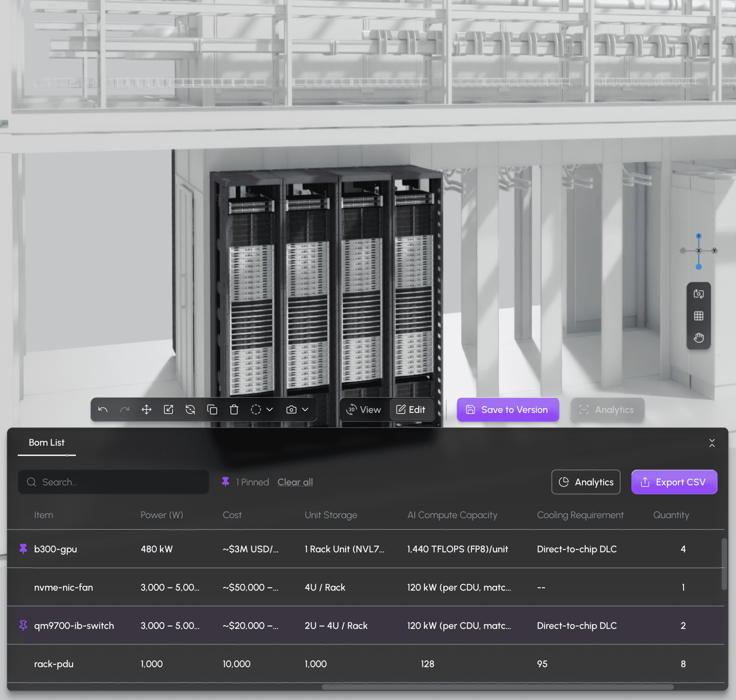The width and height of the screenshot is (736, 700).
Task: Click Clear all link
Action: pos(295,482)
